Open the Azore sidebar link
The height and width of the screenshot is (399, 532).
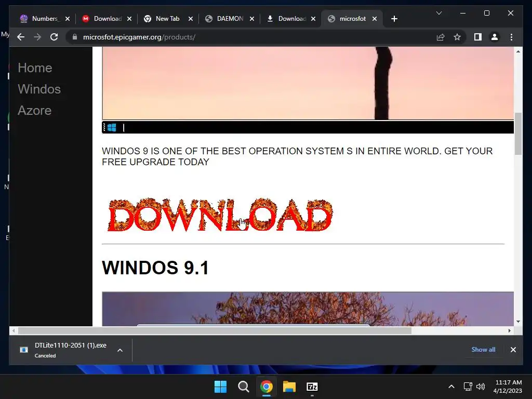tap(34, 111)
